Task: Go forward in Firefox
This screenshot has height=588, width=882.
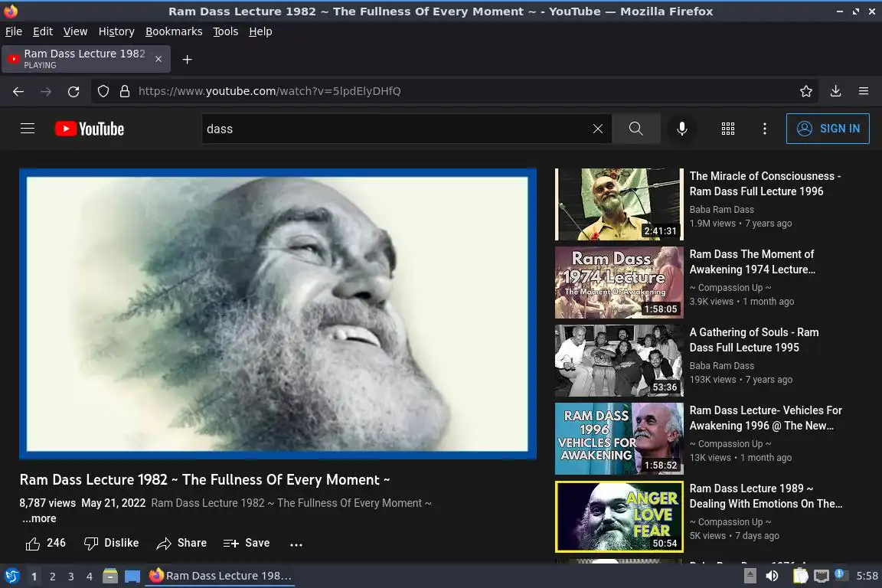Action: pyautogui.click(x=46, y=91)
